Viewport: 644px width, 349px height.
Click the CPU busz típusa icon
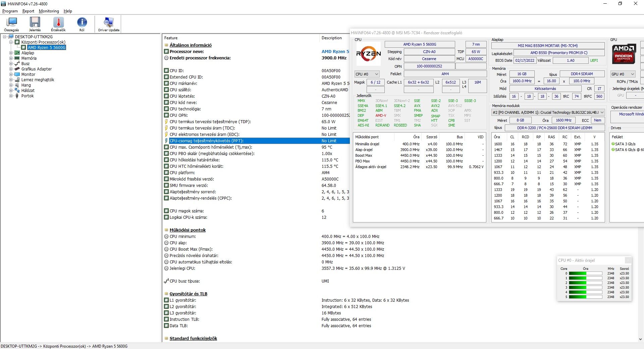(x=166, y=281)
